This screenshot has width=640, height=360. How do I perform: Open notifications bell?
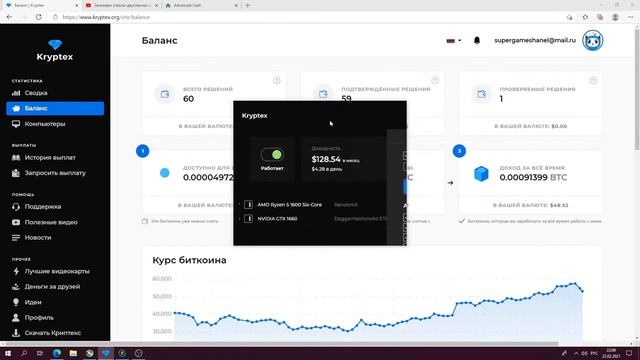[477, 40]
